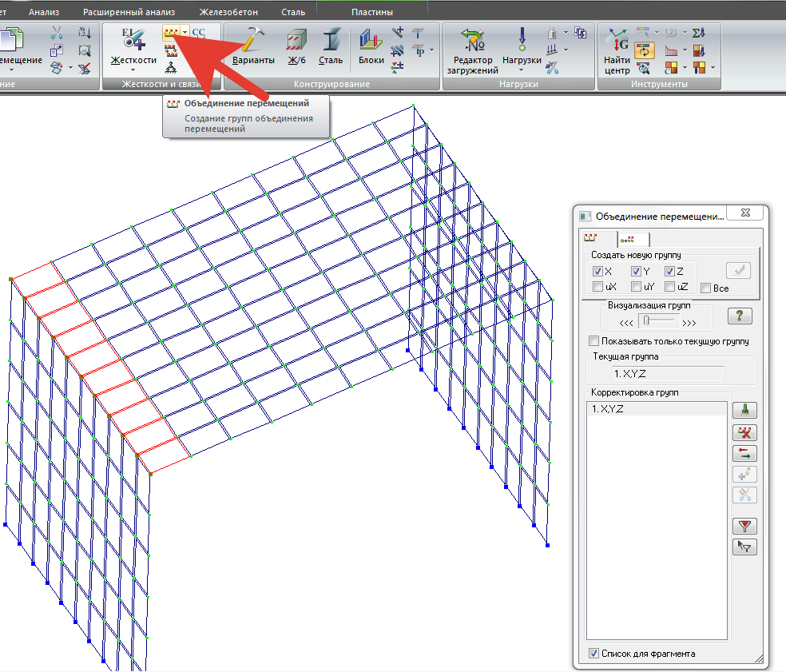Switch to the Сталь ribbon tab
Image resolution: width=786 pixels, height=672 pixels.
click(293, 12)
